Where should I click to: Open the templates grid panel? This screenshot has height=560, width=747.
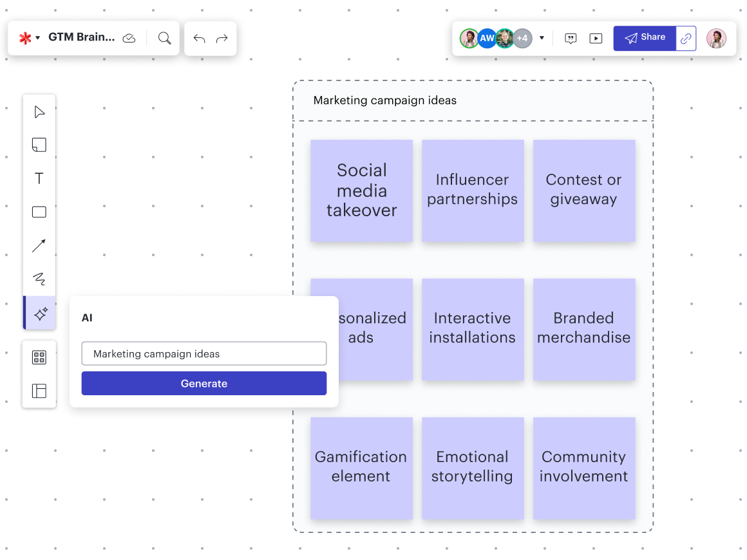[39, 357]
